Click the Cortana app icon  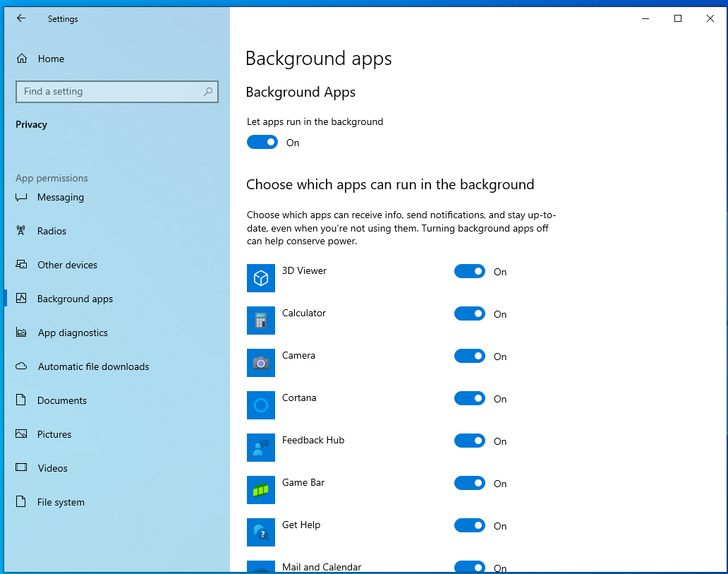pyautogui.click(x=261, y=405)
